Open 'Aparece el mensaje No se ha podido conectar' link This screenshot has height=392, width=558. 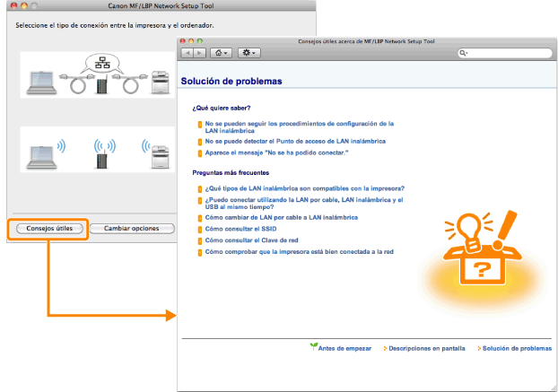[275, 153]
